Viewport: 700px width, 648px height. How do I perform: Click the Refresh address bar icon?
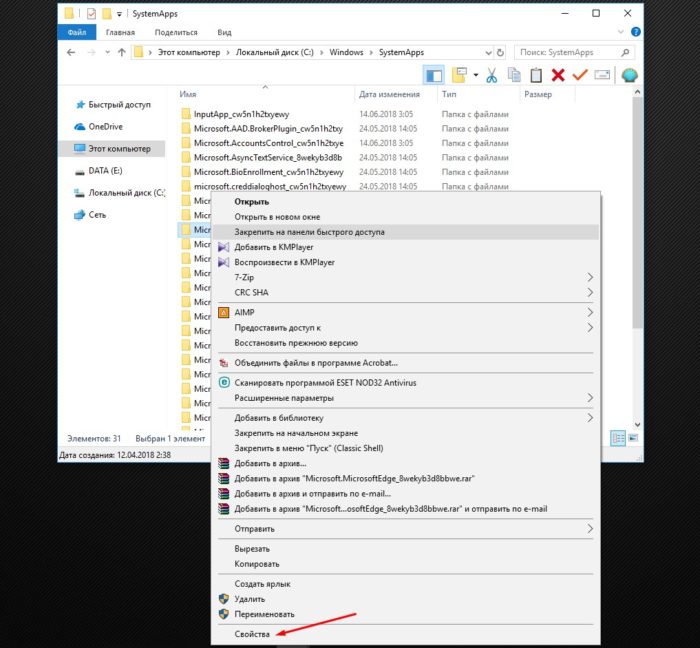[500, 53]
